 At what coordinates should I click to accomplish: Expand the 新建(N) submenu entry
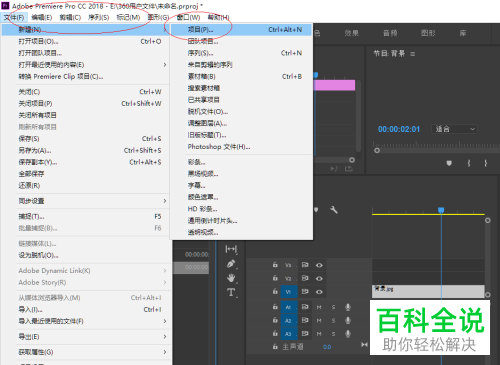85,30
